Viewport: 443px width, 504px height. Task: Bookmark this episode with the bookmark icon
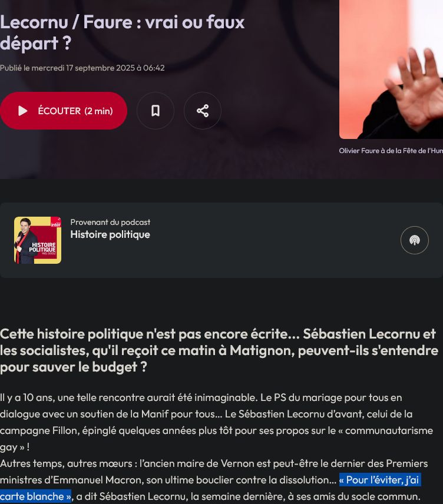[x=156, y=111]
